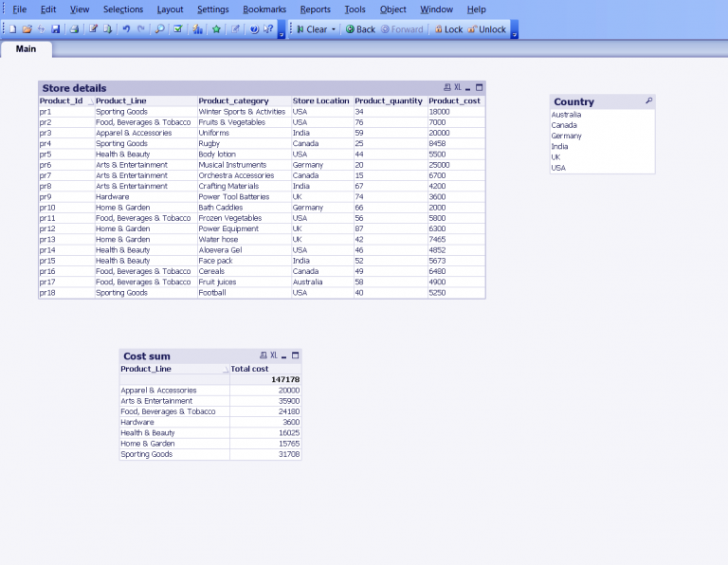Select UK in Country list
This screenshot has height=565, width=728.
pyautogui.click(x=602, y=157)
